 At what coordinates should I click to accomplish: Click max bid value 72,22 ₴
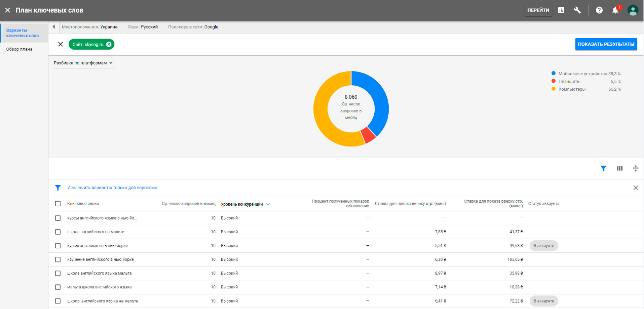click(515, 301)
